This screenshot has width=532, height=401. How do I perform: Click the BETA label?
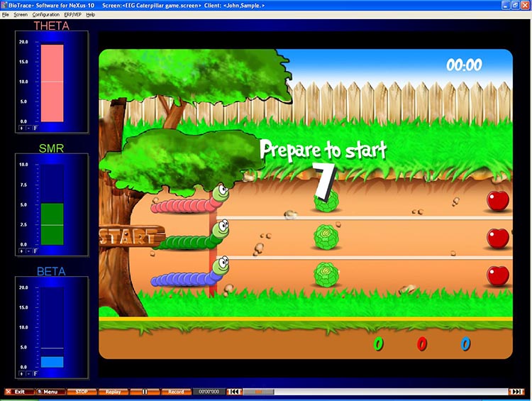click(x=51, y=271)
